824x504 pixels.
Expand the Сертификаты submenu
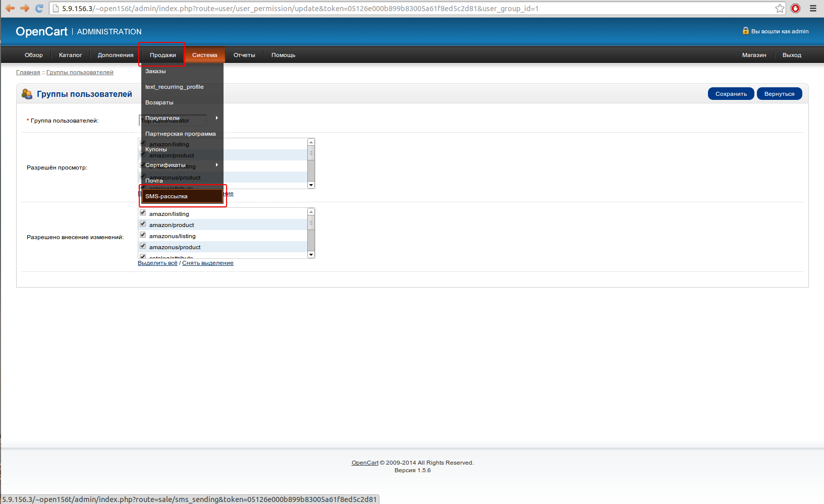[182, 165]
